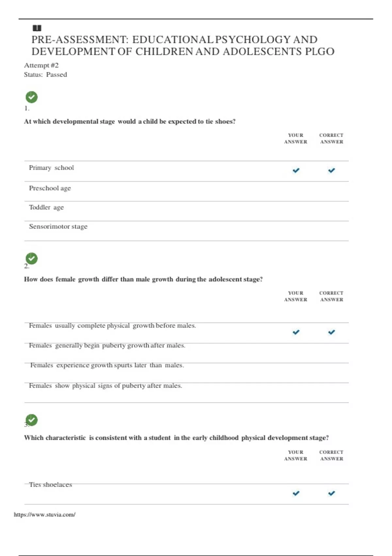Click the Status: Passed text
The height and width of the screenshot is (556, 392).
pos(45,75)
